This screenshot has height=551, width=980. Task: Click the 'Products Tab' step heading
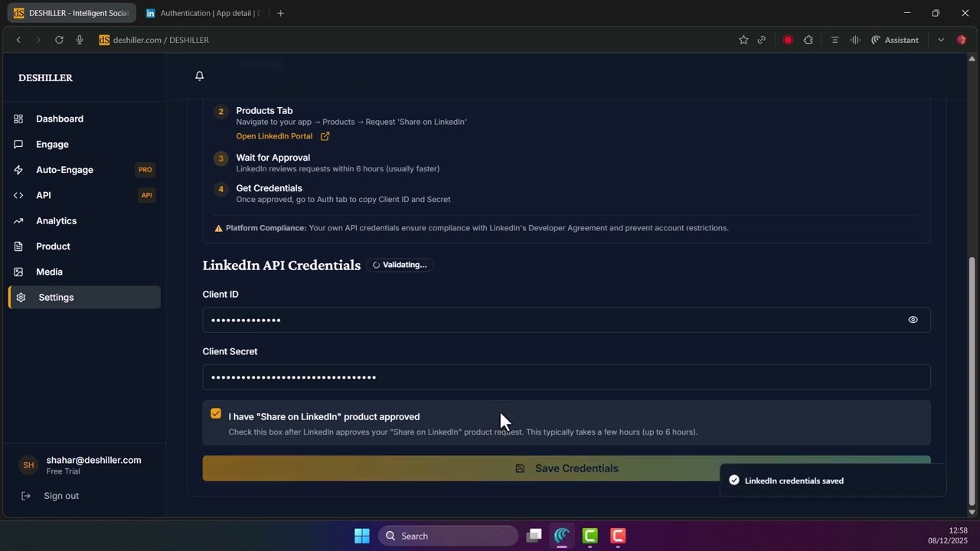point(264,111)
